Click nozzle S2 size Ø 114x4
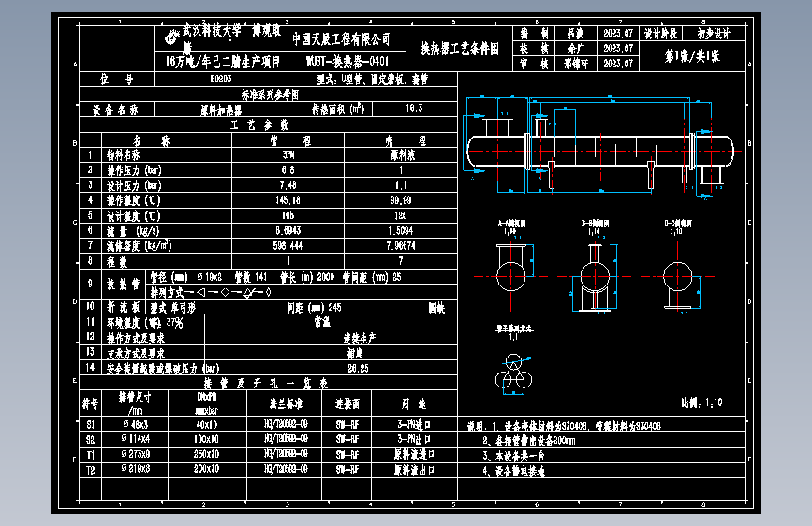Viewport: 812px width, 526px height. click(135, 439)
